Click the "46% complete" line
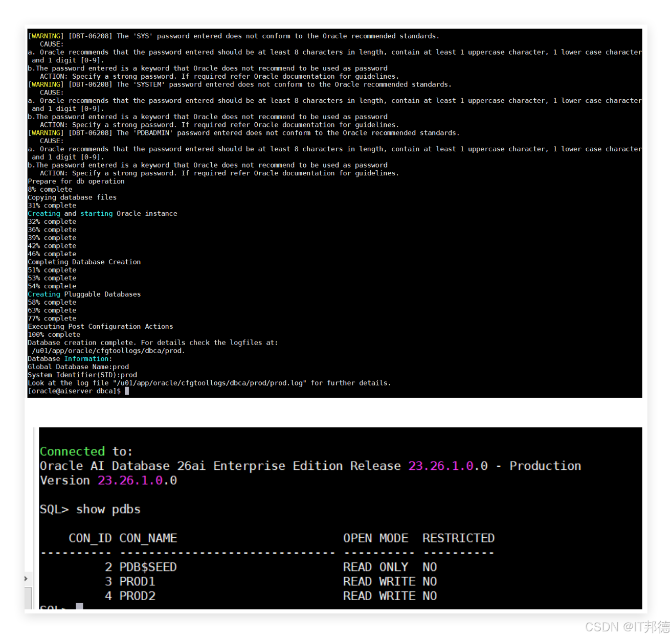The width and height of the screenshot is (672, 638). pyautogui.click(x=52, y=254)
